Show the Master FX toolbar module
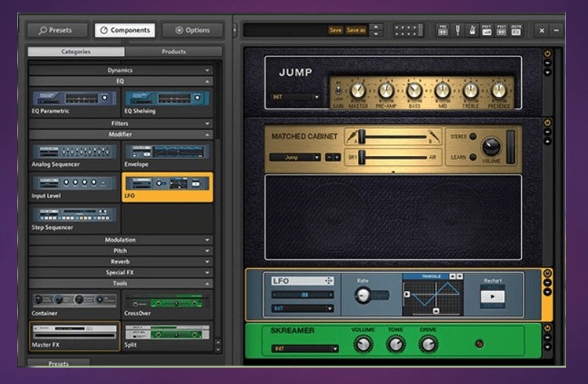This screenshot has width=588, height=384. point(516,30)
